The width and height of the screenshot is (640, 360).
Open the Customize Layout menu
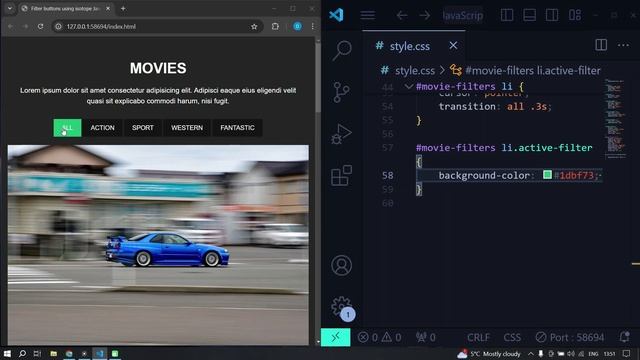(575, 15)
